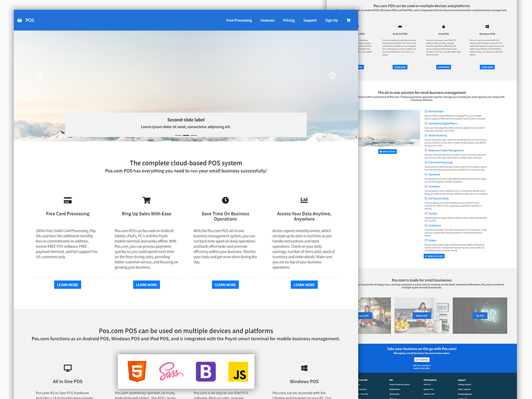Select first carousel indicator dash

178,135
